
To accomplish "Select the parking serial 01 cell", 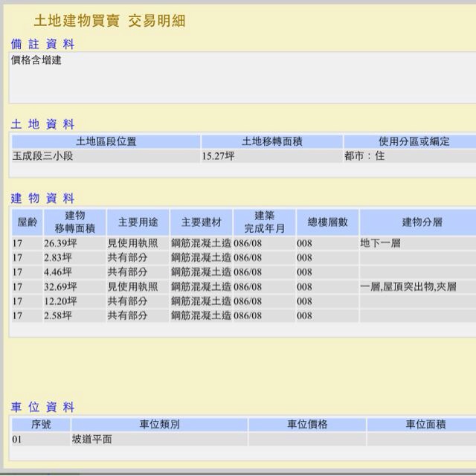I will 41,440.
